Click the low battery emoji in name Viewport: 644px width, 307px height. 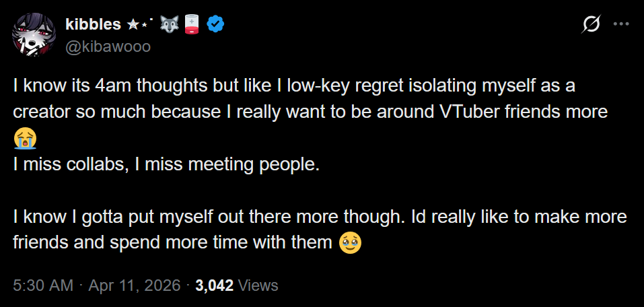191,25
